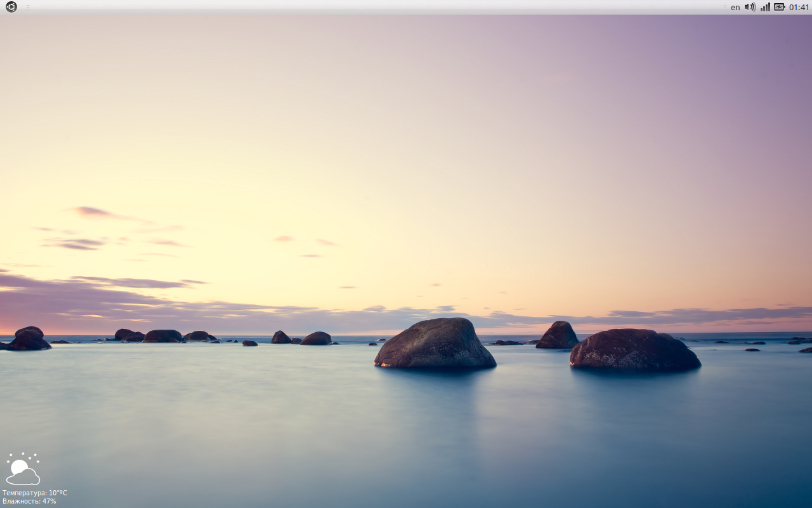Click the 'Влажность: 47%' humidity text
This screenshot has width=812, height=508.
[x=29, y=501]
